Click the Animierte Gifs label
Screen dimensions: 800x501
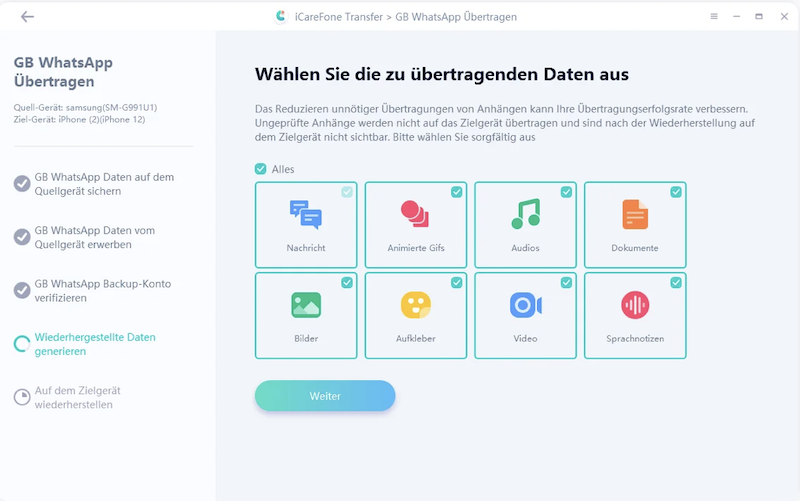point(416,248)
